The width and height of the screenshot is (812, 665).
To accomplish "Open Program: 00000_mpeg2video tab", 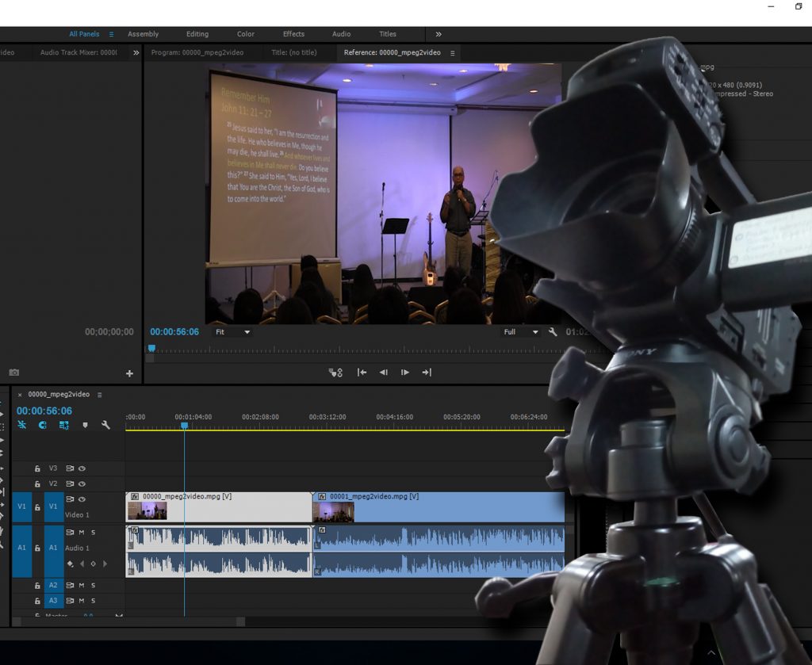I will pos(197,53).
